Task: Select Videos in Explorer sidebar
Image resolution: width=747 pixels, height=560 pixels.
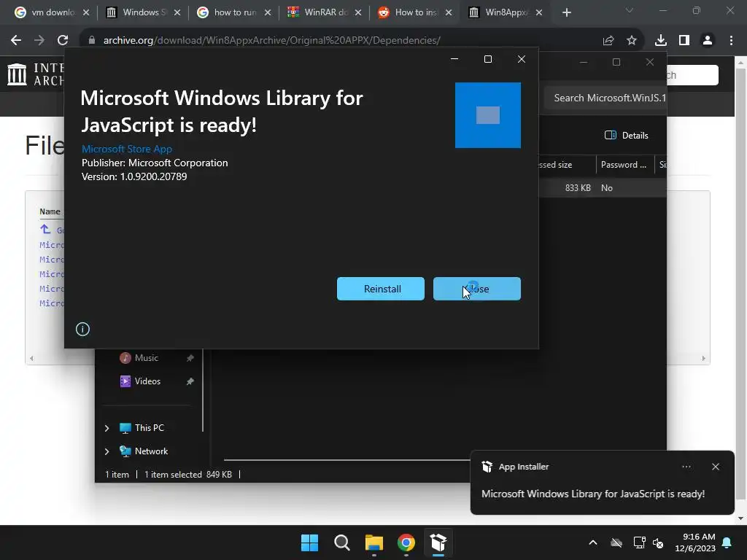Action: 147,381
